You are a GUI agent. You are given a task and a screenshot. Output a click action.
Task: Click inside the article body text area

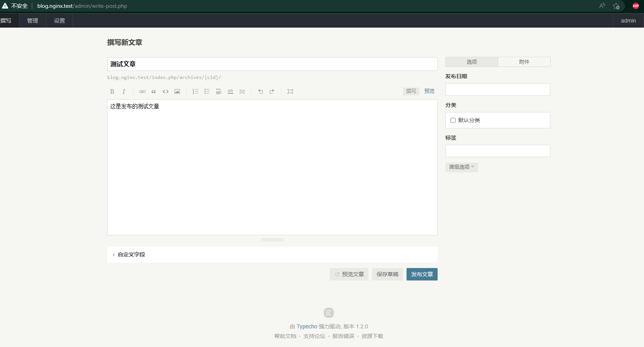pyautogui.click(x=272, y=167)
